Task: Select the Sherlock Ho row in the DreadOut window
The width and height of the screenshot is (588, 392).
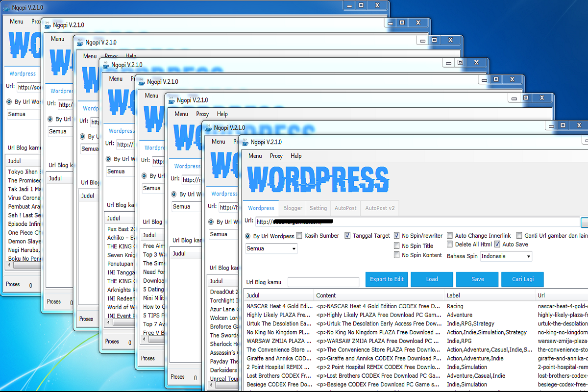Action: (x=224, y=344)
